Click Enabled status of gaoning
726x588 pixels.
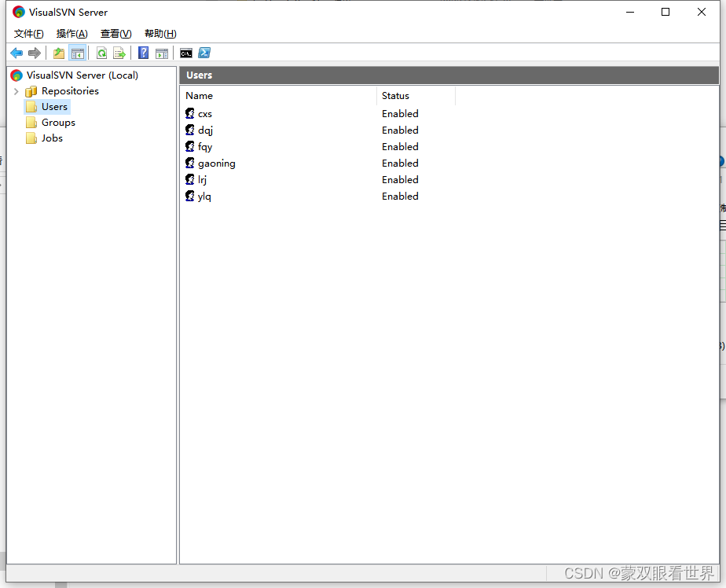click(400, 163)
